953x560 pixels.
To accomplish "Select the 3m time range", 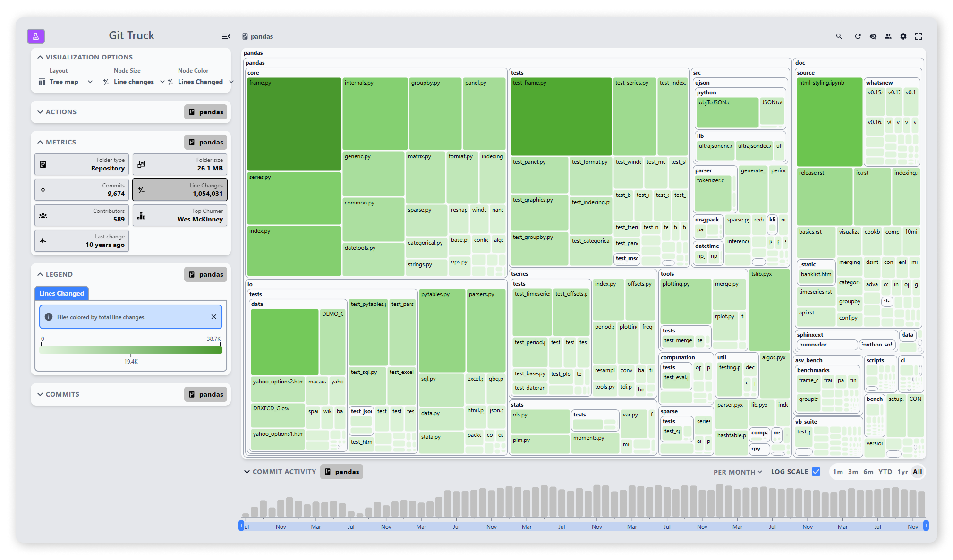I will [853, 472].
